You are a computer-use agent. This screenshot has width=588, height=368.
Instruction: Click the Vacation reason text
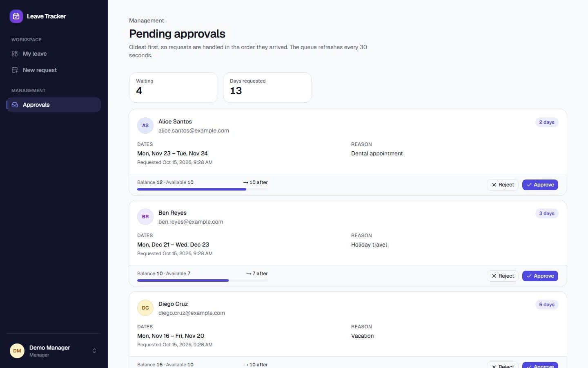(363, 336)
